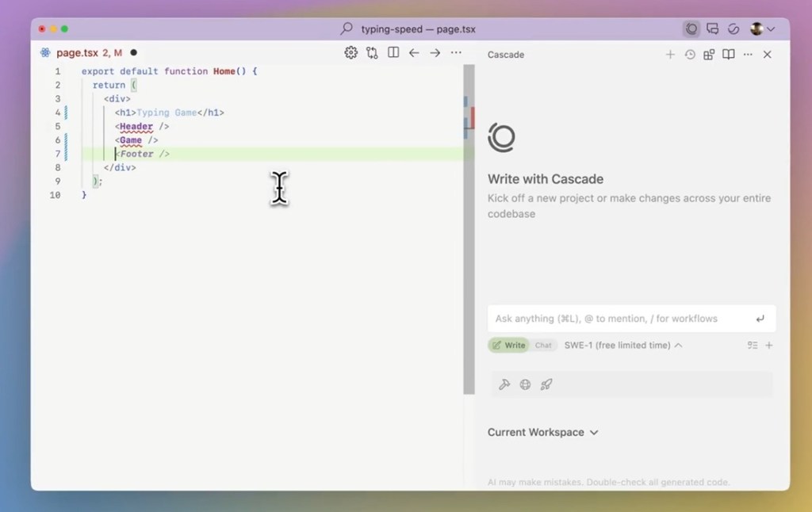Click the Ask anything input field
Image resolution: width=812 pixels, height=512 pixels.
pos(619,319)
